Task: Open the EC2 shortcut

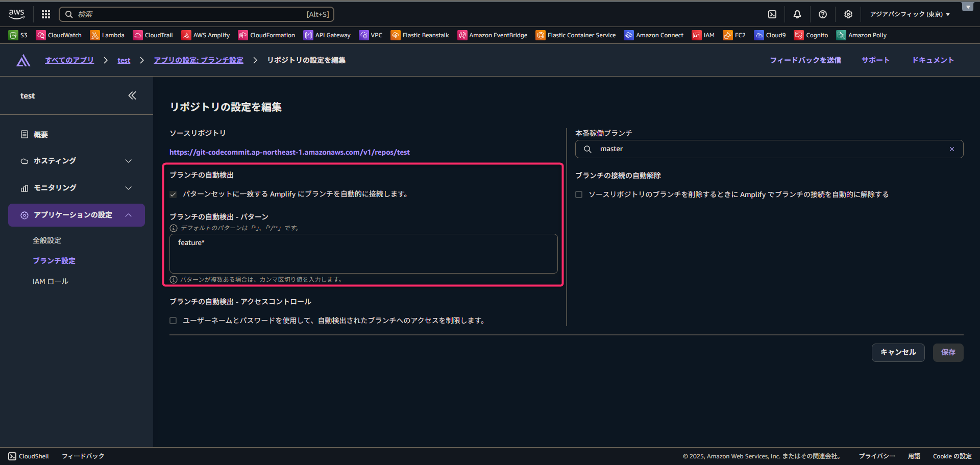Action: click(x=734, y=35)
